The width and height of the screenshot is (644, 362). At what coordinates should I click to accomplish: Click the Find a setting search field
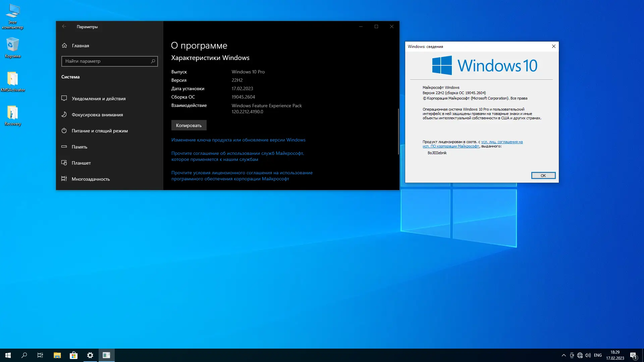[106, 61]
